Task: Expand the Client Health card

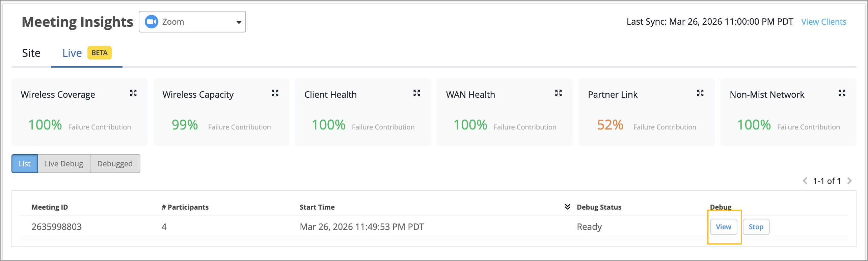Action: coord(417,93)
